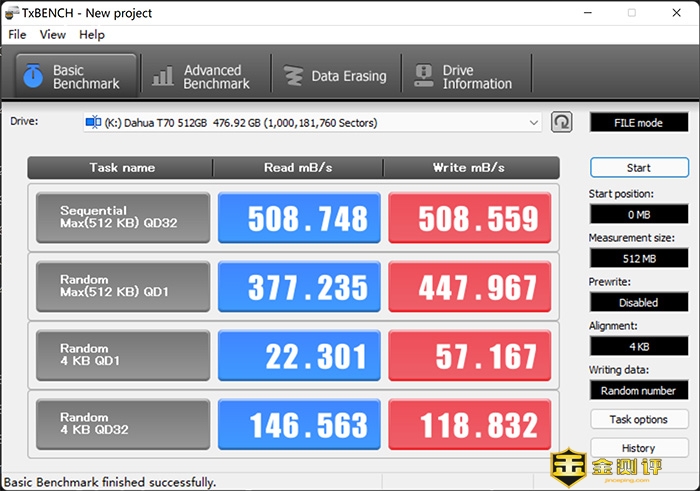This screenshot has width=700, height=491.
Task: Toggle the FILE mode button
Action: tap(639, 123)
